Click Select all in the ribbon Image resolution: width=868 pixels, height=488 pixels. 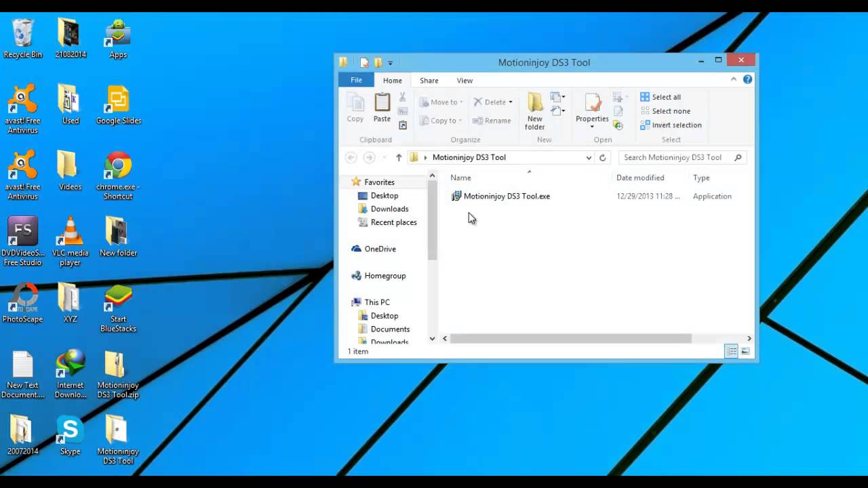coord(660,97)
